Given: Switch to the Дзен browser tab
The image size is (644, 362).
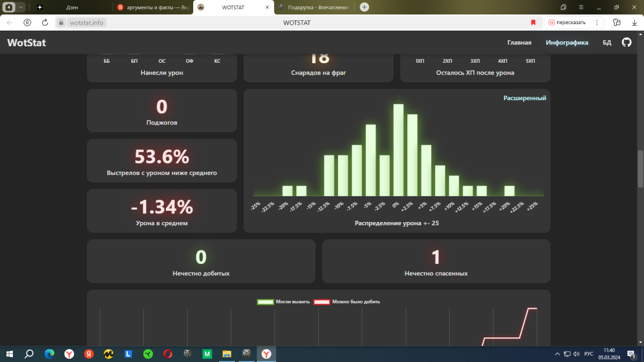Looking at the screenshot, I should pos(71,8).
